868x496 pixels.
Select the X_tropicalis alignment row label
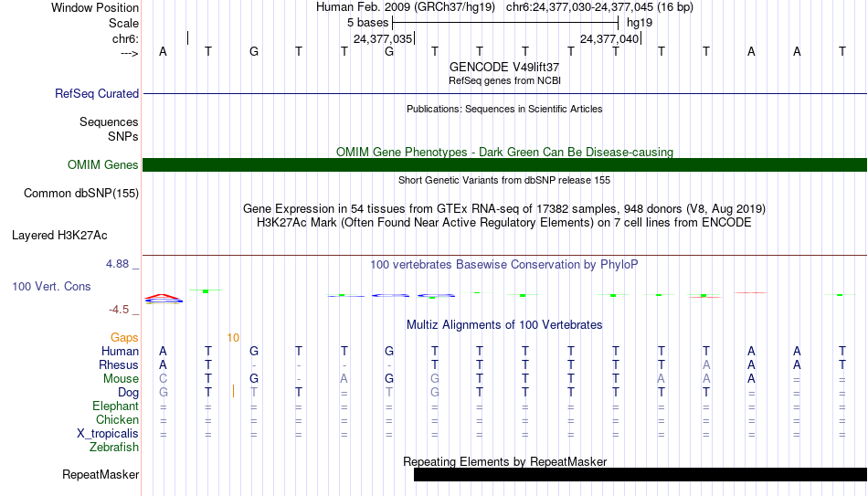(108, 434)
